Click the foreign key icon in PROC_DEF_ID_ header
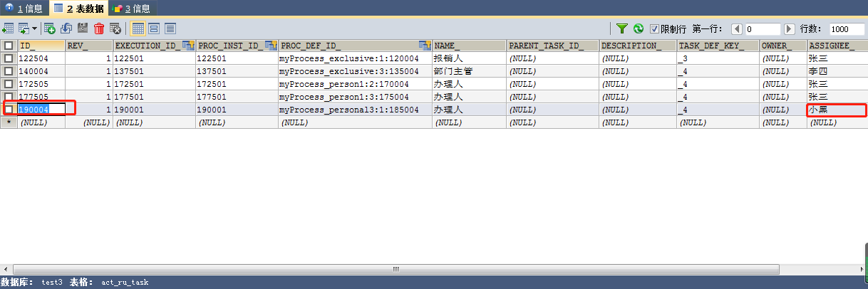Screen dimensions: 868x289 pyautogui.click(x=425, y=46)
